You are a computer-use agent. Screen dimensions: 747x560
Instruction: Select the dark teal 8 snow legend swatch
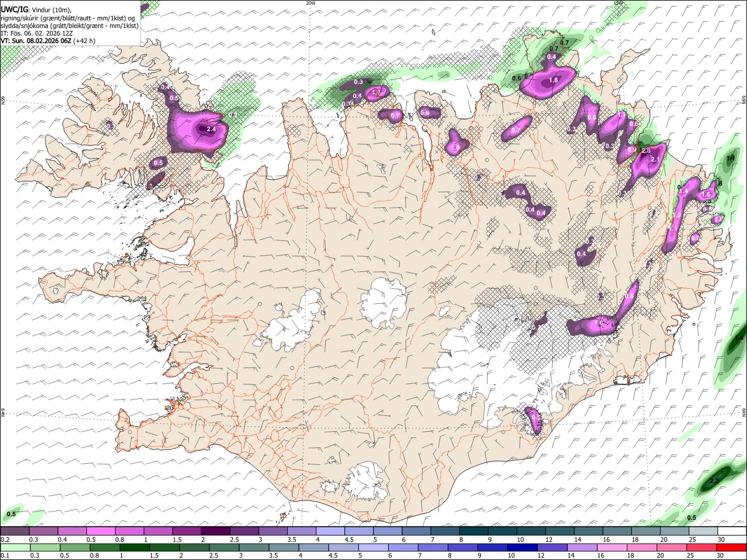point(473,531)
